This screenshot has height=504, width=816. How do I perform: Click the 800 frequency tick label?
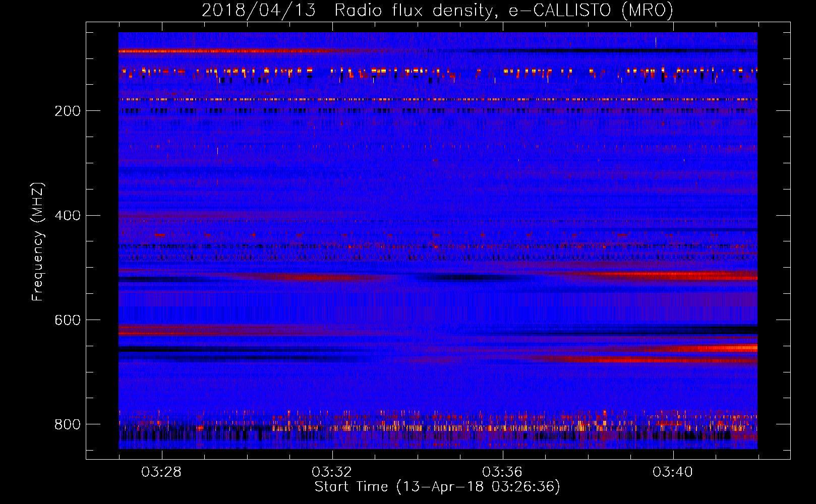pos(68,424)
